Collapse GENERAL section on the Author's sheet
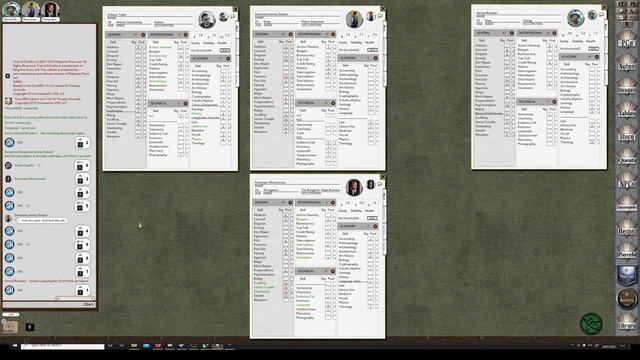Screen dimensions: 640x360 click(143, 35)
